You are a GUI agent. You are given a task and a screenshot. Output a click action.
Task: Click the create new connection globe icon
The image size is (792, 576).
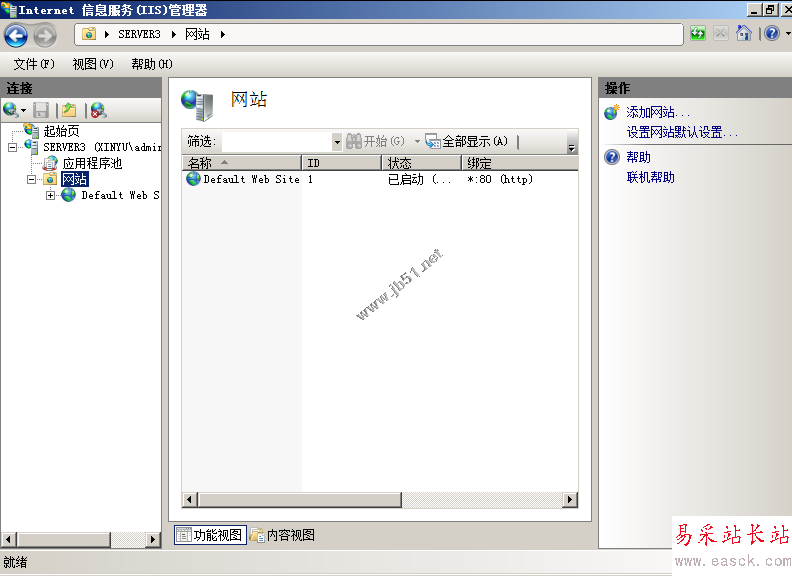point(11,110)
